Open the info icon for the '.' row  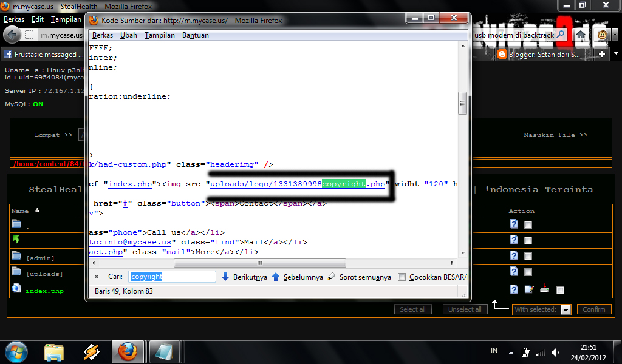[x=514, y=224]
